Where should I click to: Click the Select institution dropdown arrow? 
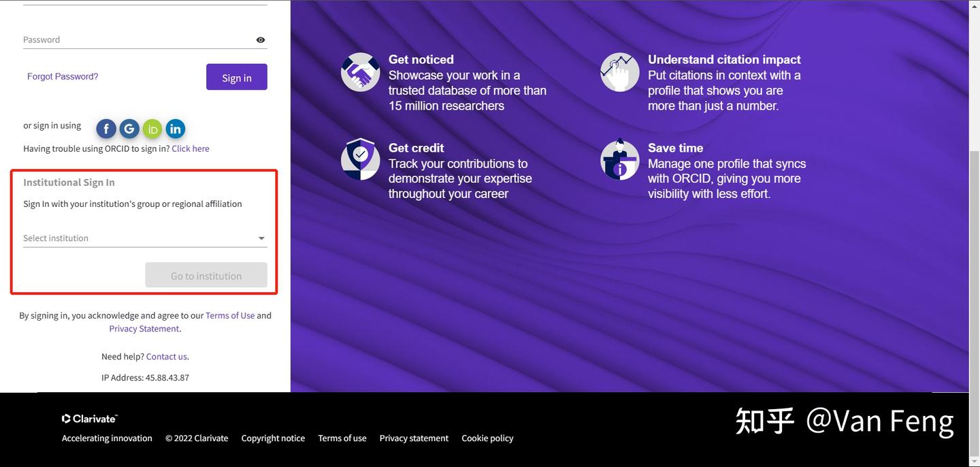click(x=261, y=238)
